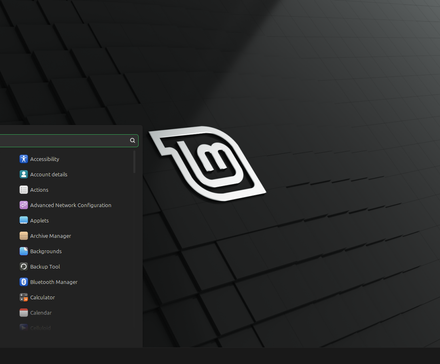Focus the menu search field
Viewport: 440px width, 364px height.
[68, 140]
